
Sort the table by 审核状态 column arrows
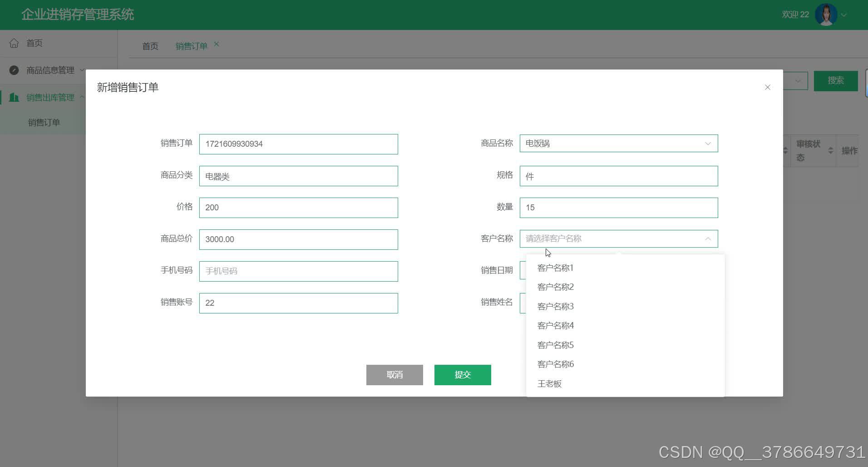[831, 150]
